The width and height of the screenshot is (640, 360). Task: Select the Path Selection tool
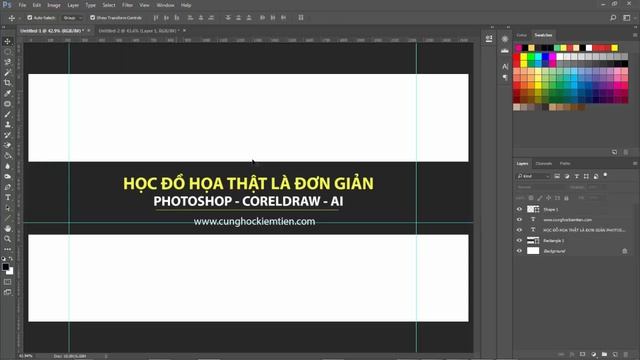(7, 208)
